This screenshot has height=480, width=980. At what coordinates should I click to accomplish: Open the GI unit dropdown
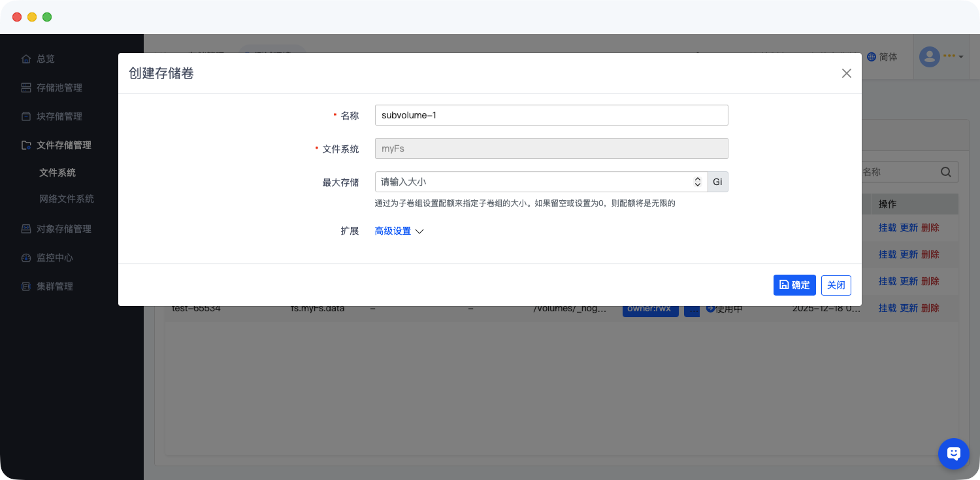coord(717,182)
